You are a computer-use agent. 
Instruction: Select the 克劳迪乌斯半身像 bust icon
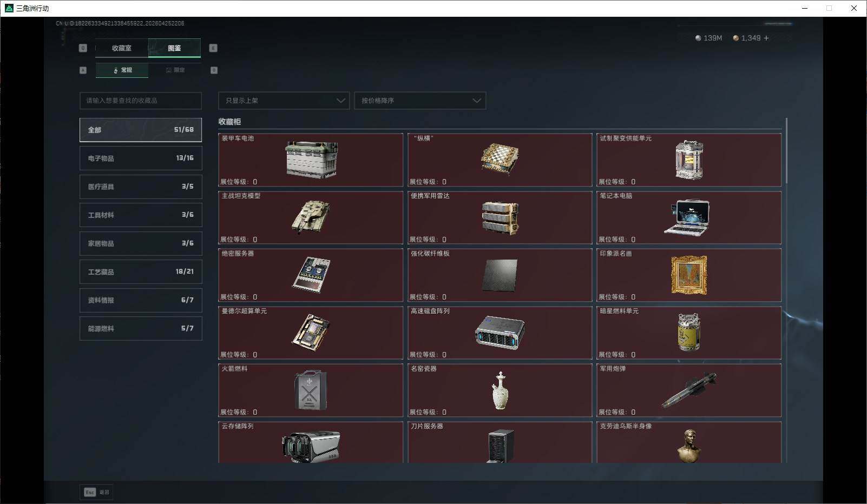689,446
